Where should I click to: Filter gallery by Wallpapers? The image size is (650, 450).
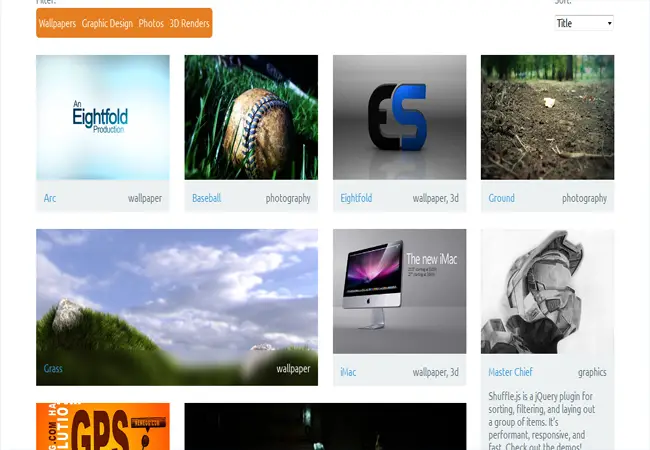click(57, 24)
